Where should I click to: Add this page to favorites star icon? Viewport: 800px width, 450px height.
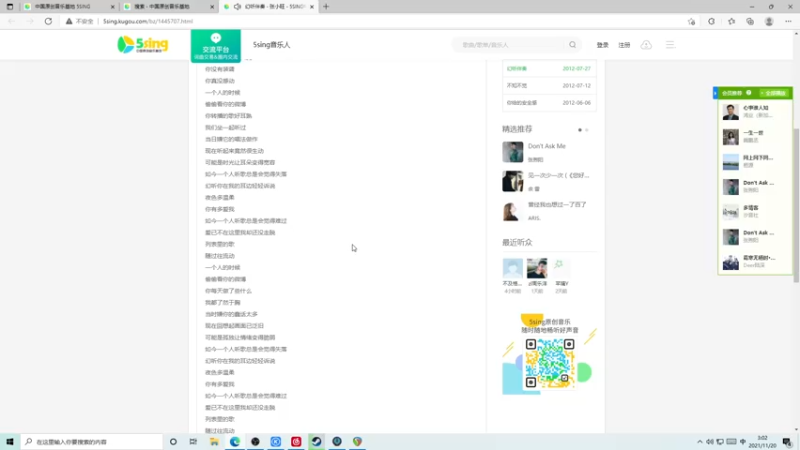pos(691,21)
